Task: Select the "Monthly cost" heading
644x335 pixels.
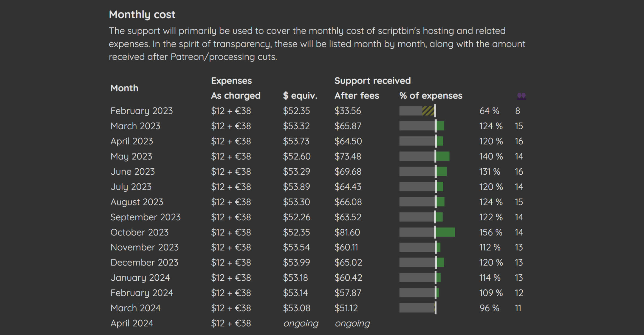Action: pos(142,14)
